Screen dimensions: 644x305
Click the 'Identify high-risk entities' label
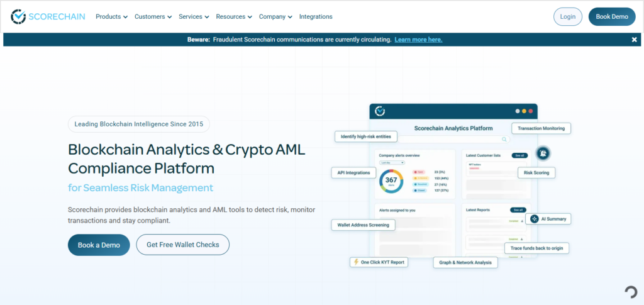point(366,136)
